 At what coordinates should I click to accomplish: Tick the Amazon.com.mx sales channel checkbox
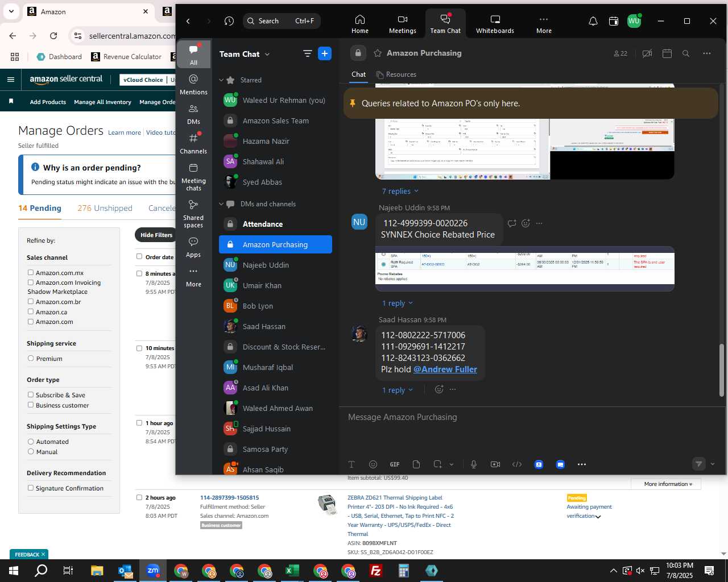tap(31, 273)
